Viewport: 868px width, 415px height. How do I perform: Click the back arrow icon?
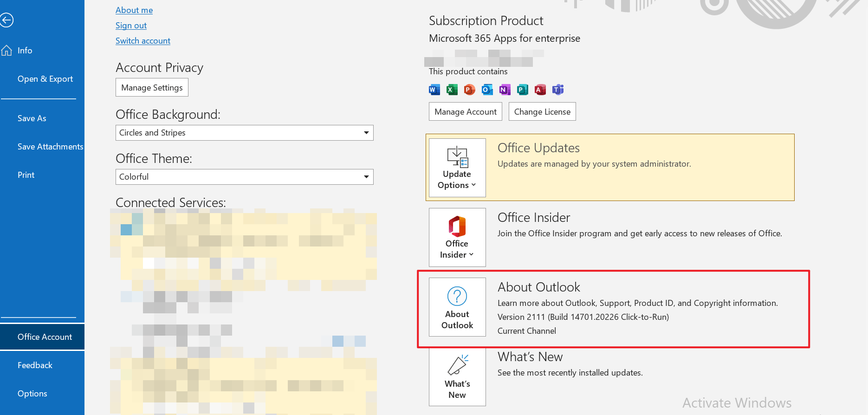click(x=6, y=20)
